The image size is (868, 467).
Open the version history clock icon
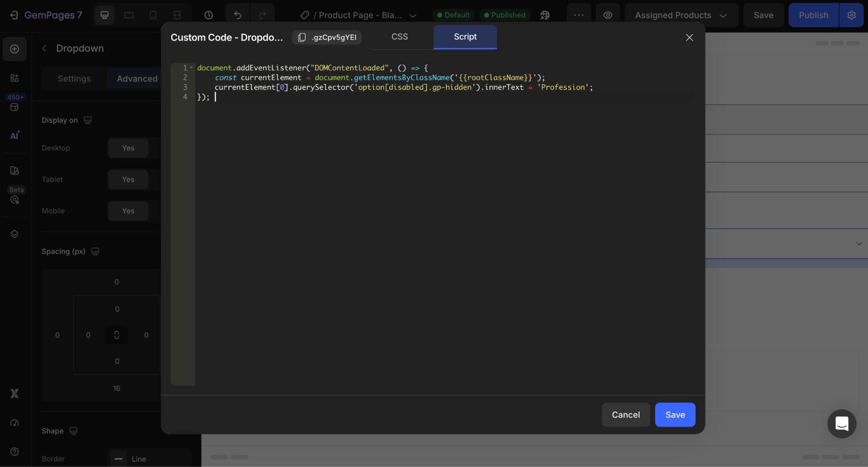[208, 15]
